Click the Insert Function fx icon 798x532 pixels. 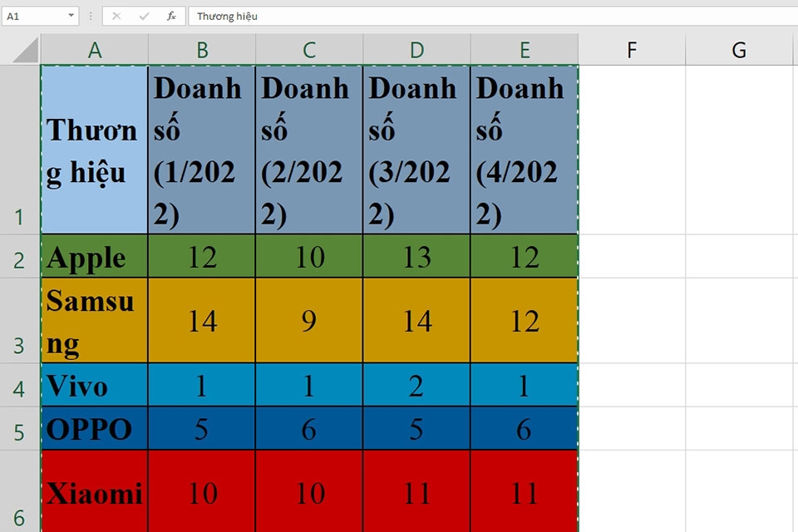(171, 17)
